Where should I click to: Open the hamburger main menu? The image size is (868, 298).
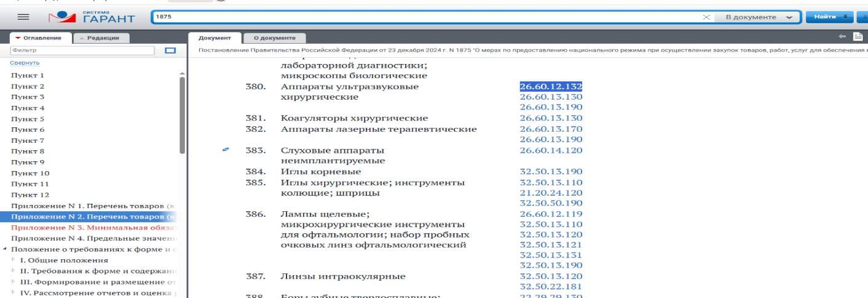tap(23, 17)
